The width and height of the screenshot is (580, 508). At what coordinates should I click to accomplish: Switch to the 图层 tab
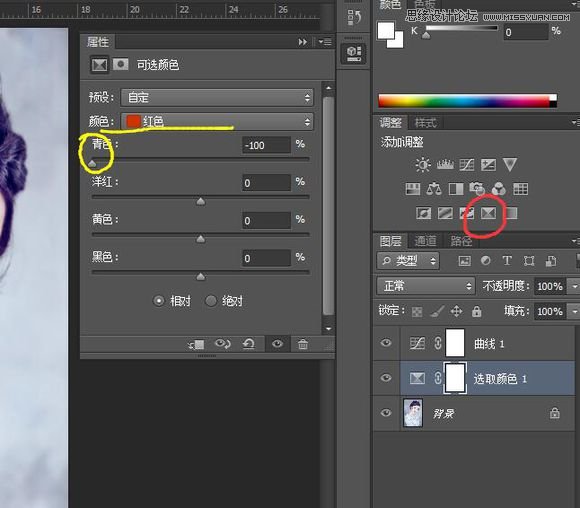pyautogui.click(x=391, y=241)
